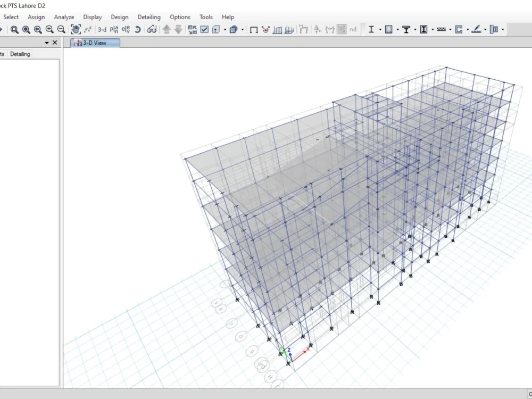
Task: Toggle the nd node display option
Action: coord(352,29)
